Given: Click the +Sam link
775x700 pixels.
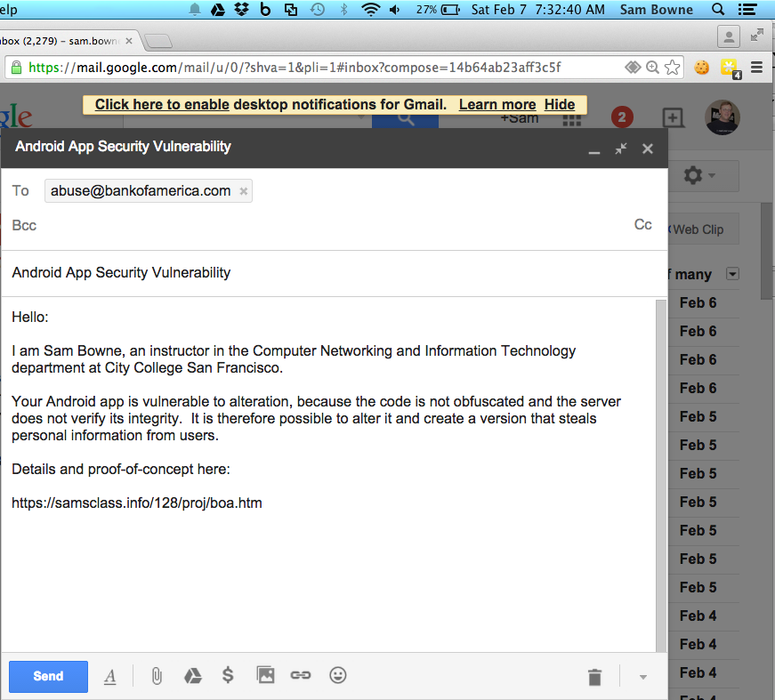Looking at the screenshot, I should click(520, 119).
